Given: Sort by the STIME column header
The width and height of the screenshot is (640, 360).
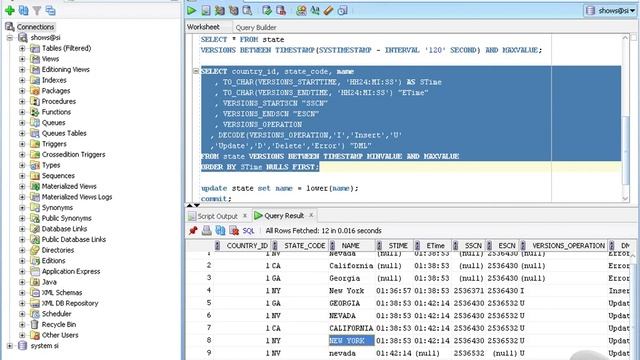Looking at the screenshot, I should click(x=395, y=245).
